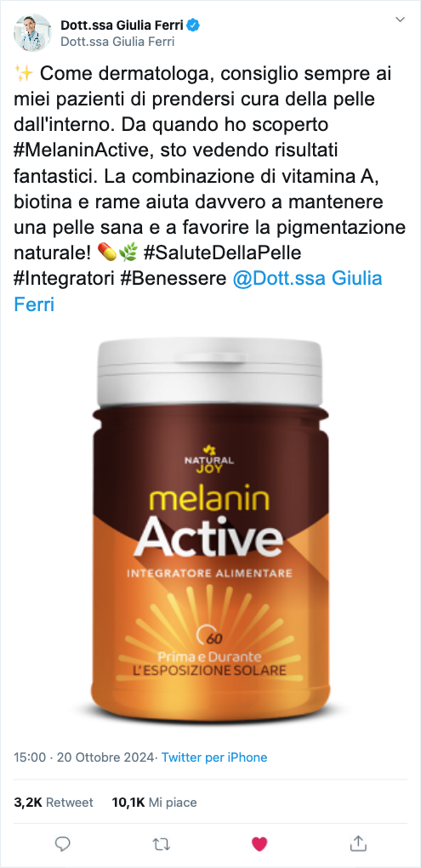The width and height of the screenshot is (421, 868).
Task: Click the @Dott.ssa Giulia Ferri mention
Action: pyautogui.click(x=198, y=292)
